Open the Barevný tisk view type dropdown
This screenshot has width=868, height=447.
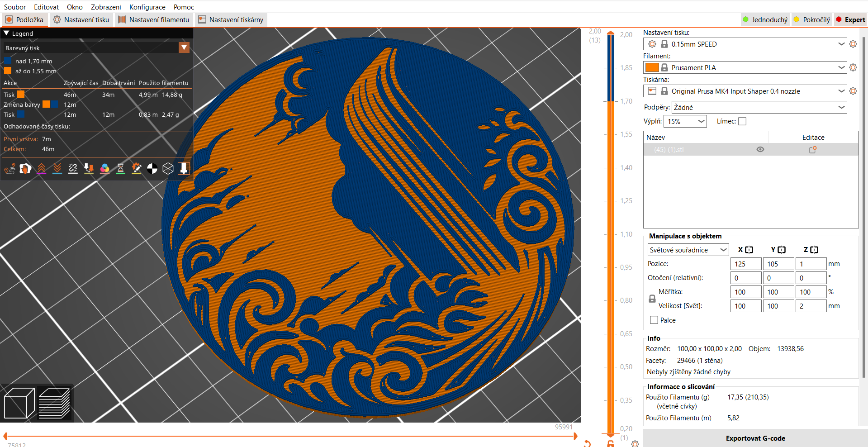point(184,48)
